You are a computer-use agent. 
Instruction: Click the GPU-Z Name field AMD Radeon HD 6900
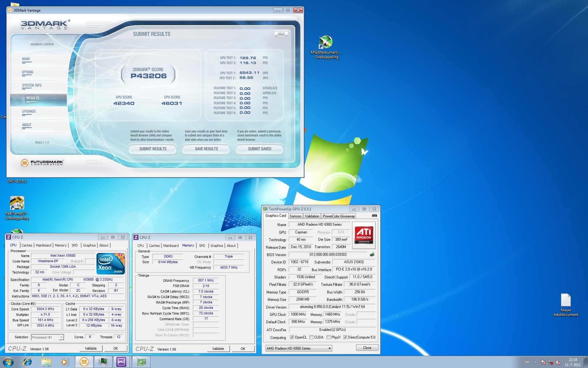(x=319, y=224)
